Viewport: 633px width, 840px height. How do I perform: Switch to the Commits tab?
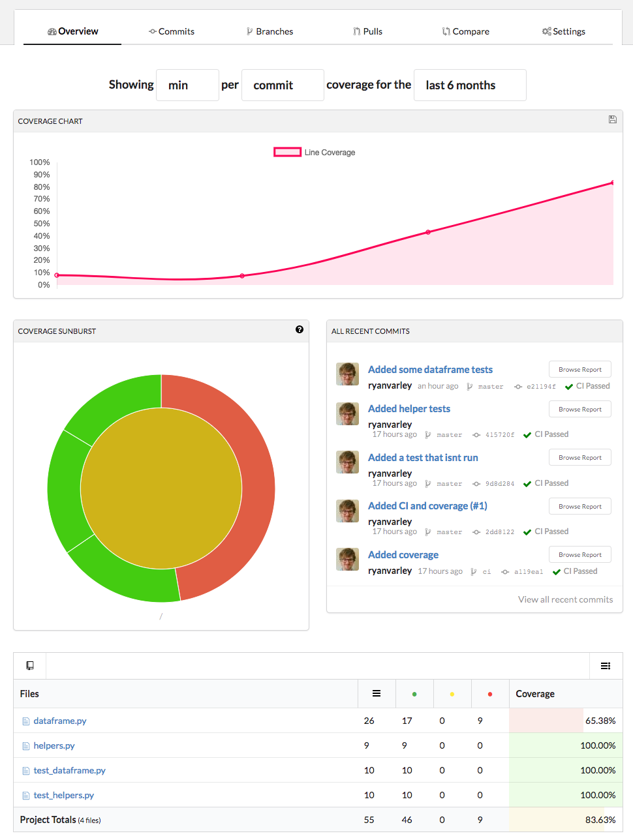pos(172,31)
